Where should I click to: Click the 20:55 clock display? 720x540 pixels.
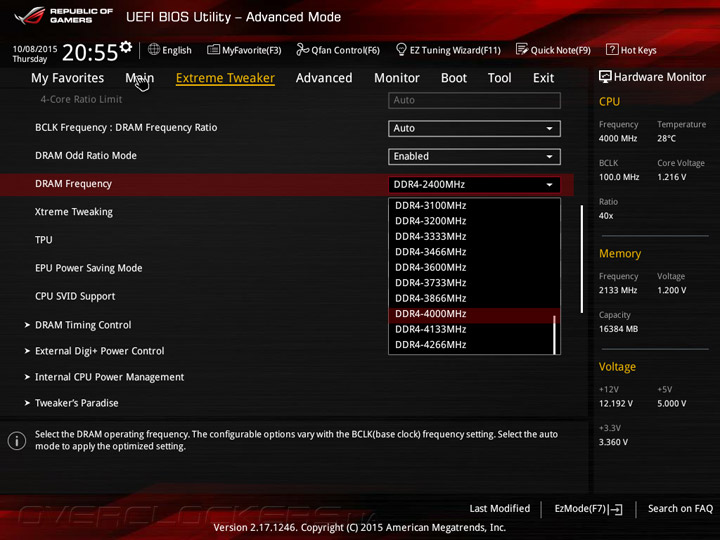90,53
